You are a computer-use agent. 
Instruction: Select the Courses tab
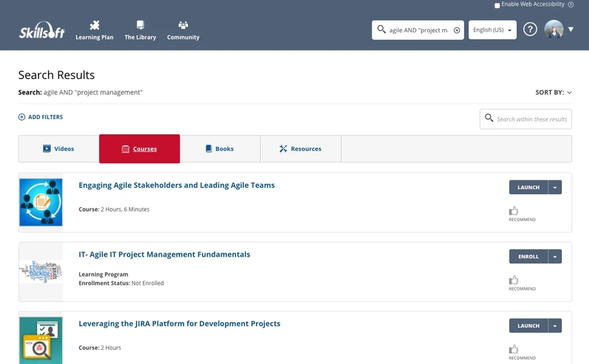point(140,149)
